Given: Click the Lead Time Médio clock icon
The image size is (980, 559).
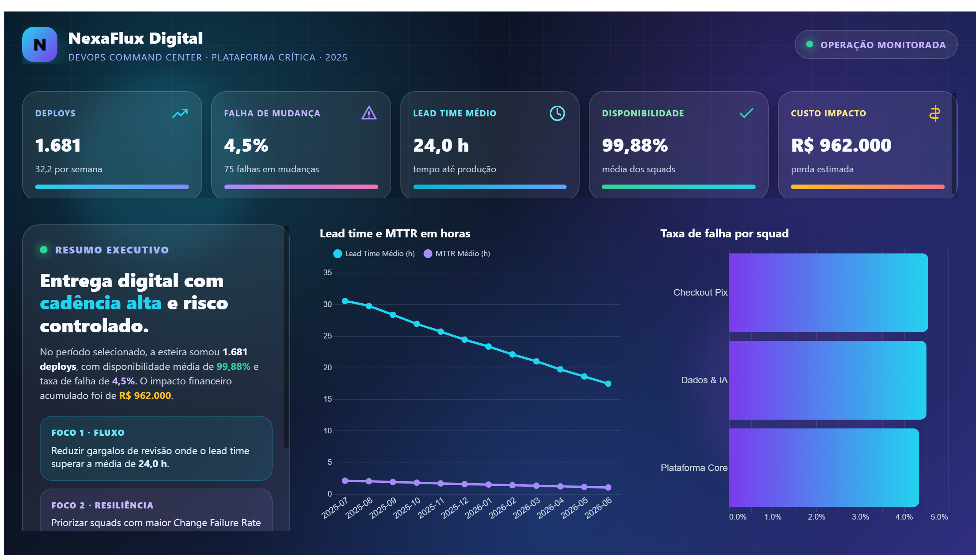Looking at the screenshot, I should (x=557, y=113).
